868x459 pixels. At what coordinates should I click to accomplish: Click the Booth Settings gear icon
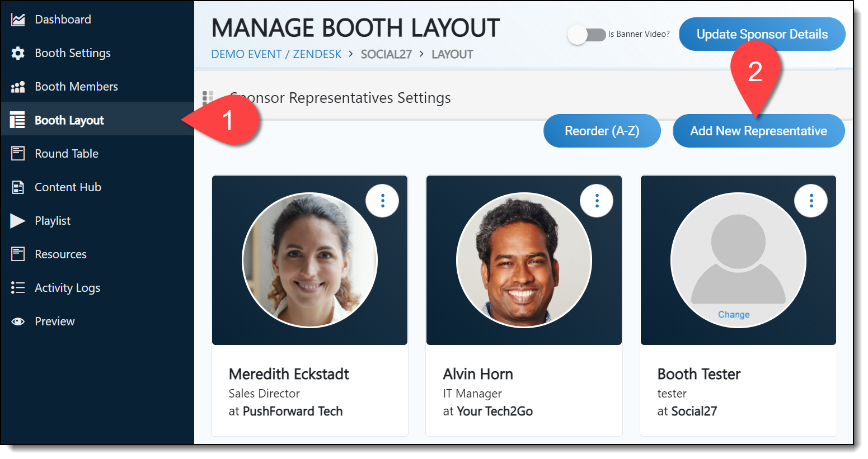point(18,53)
